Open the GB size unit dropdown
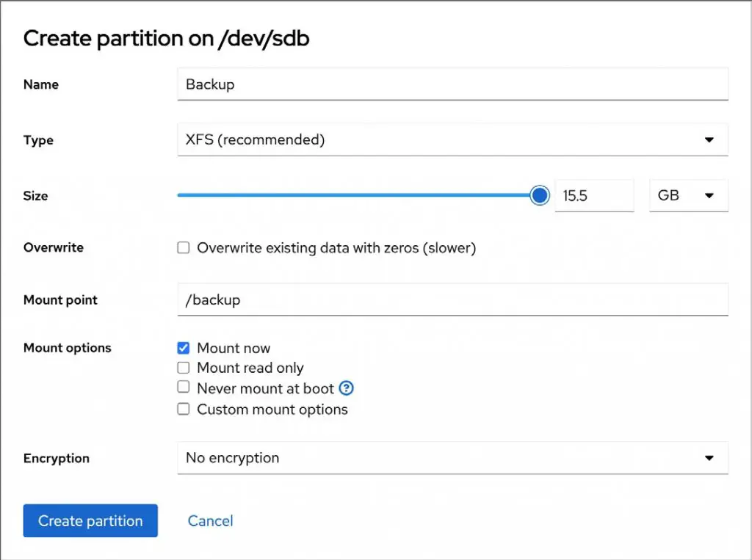This screenshot has width=752, height=560. (688, 196)
